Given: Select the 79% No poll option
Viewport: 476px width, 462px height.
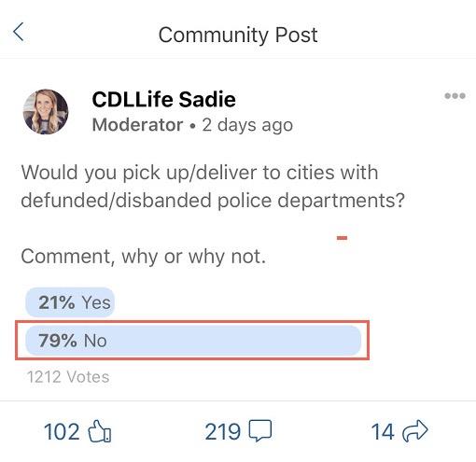Looking at the screenshot, I should (193, 341).
